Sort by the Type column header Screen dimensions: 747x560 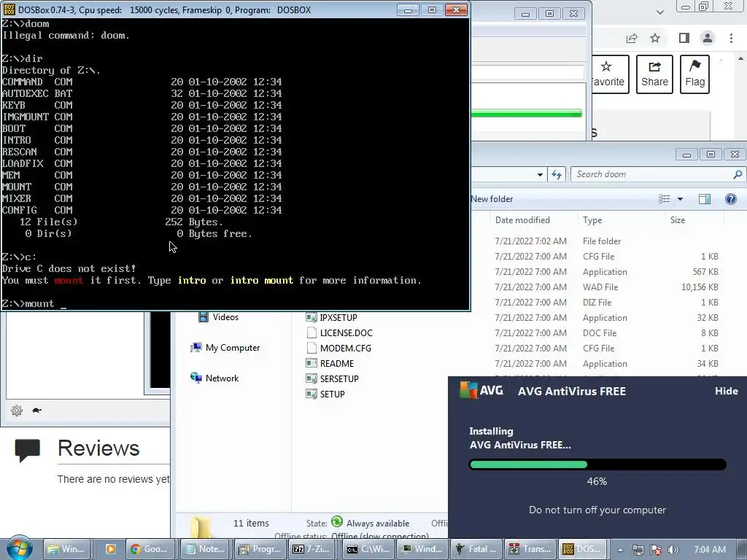click(592, 220)
